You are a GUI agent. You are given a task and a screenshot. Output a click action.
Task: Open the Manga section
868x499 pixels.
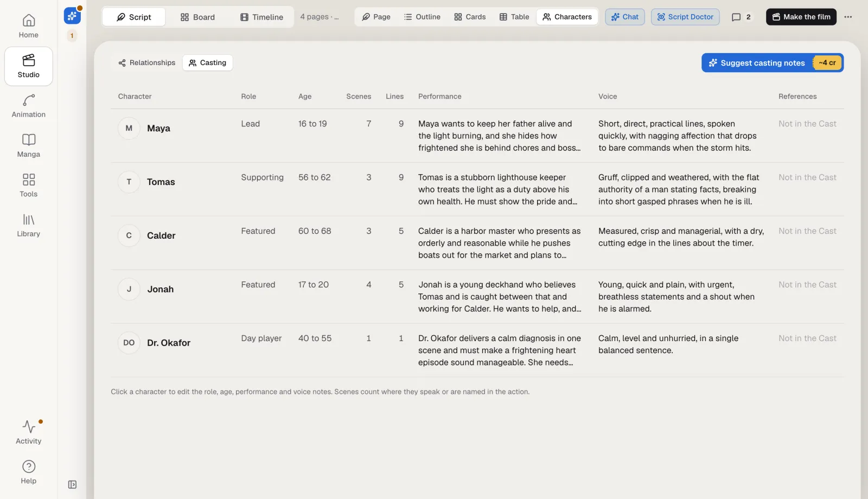pyautogui.click(x=28, y=146)
